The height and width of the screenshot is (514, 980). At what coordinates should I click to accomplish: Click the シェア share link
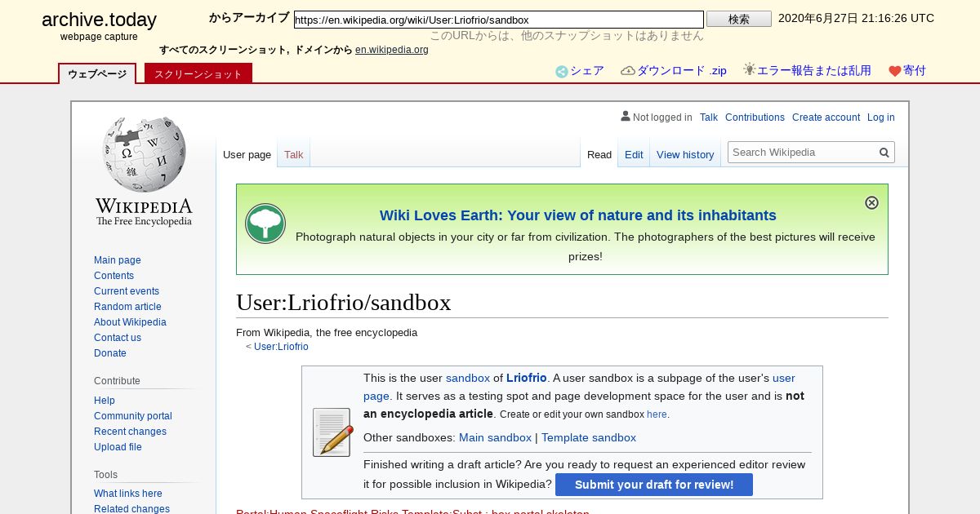tap(587, 71)
